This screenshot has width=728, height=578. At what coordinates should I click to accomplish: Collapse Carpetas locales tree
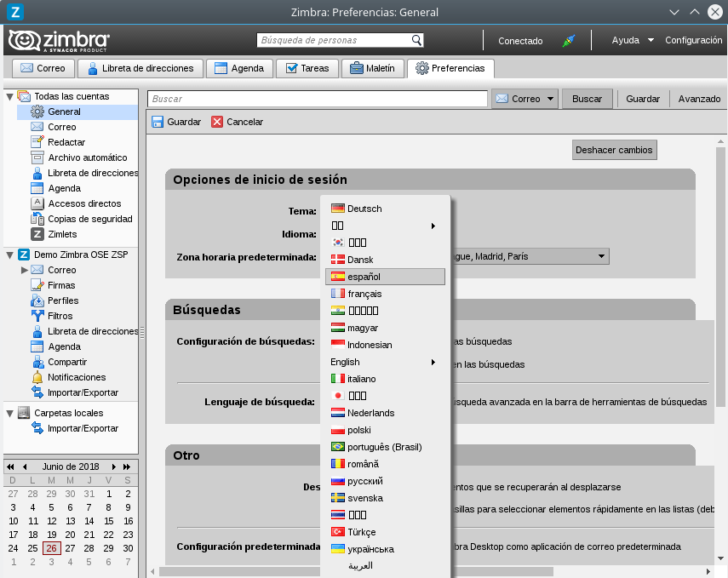click(x=9, y=413)
